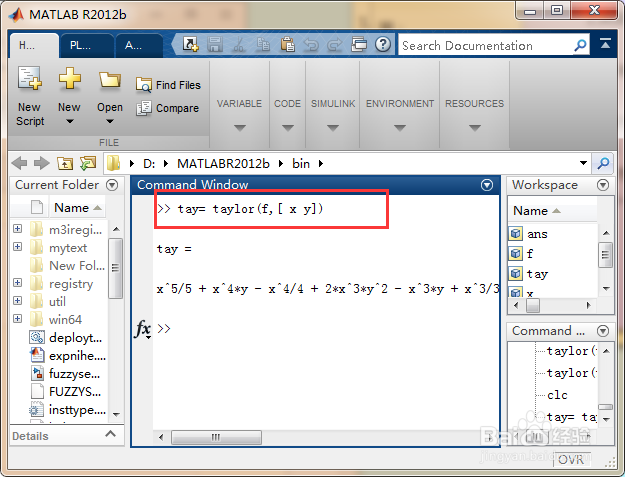Navigate back with the back arrow

19,163
